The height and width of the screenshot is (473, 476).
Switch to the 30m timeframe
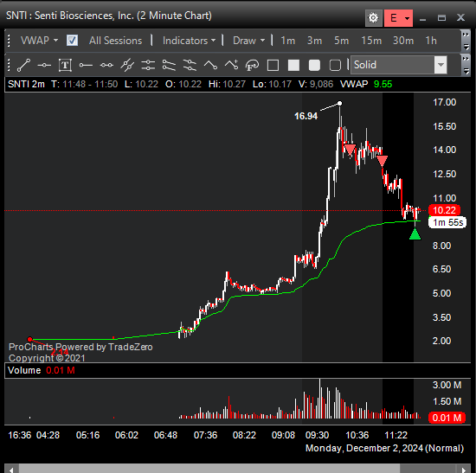coord(403,41)
